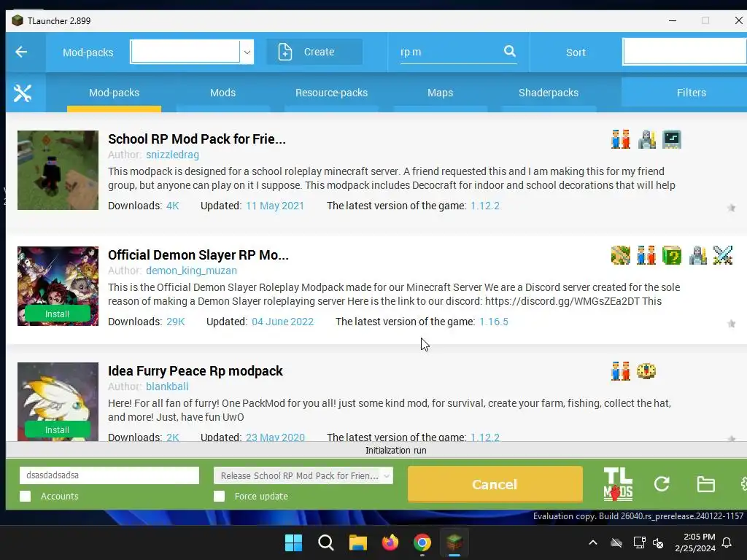Show hidden system tray icons

point(592,542)
